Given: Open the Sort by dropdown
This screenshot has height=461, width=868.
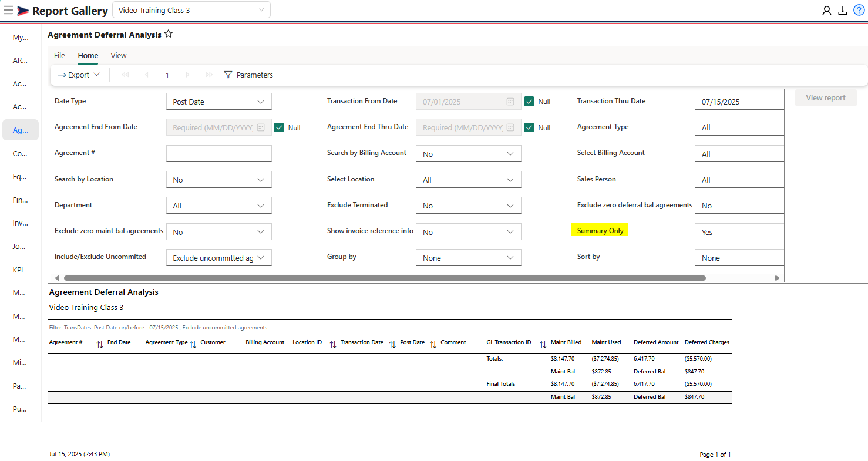Looking at the screenshot, I should click(x=739, y=258).
